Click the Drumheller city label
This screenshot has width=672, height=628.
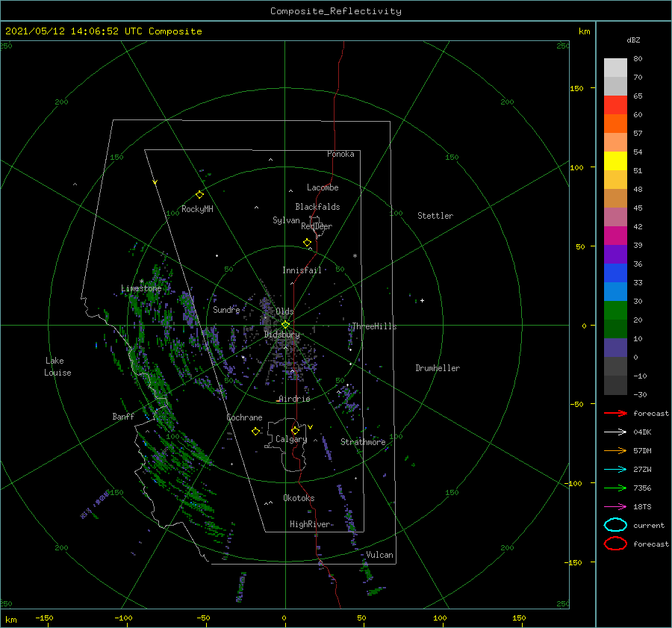pyautogui.click(x=438, y=368)
